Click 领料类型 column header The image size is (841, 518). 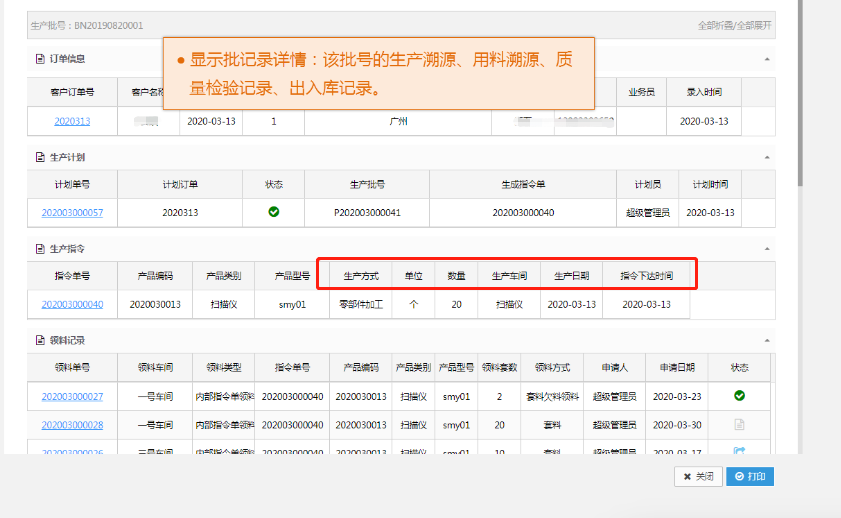tap(224, 368)
